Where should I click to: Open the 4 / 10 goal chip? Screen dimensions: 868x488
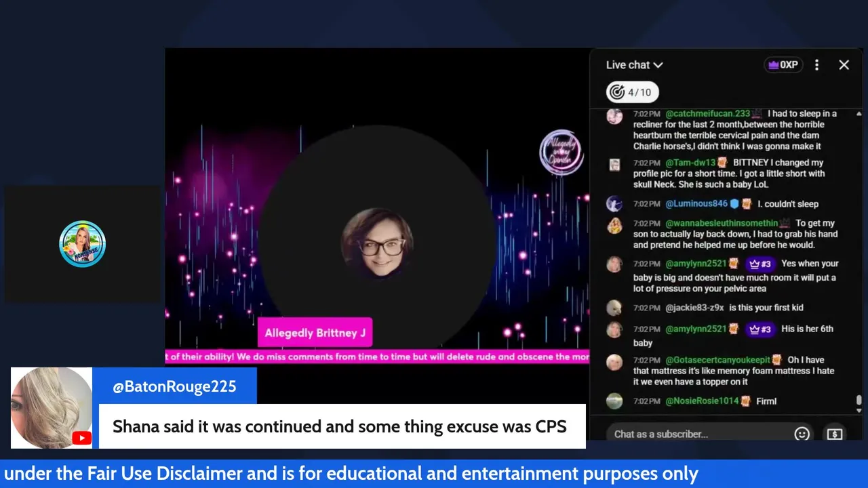(632, 92)
